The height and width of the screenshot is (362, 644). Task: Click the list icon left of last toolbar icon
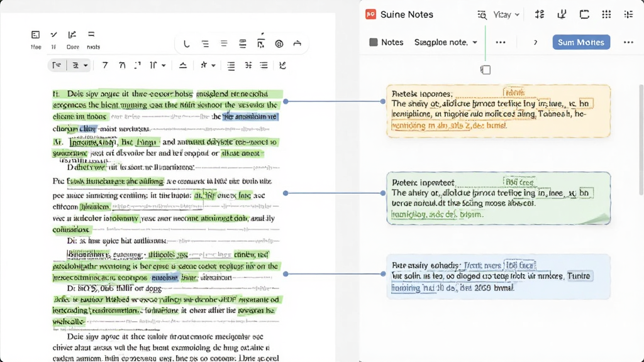(x=264, y=65)
